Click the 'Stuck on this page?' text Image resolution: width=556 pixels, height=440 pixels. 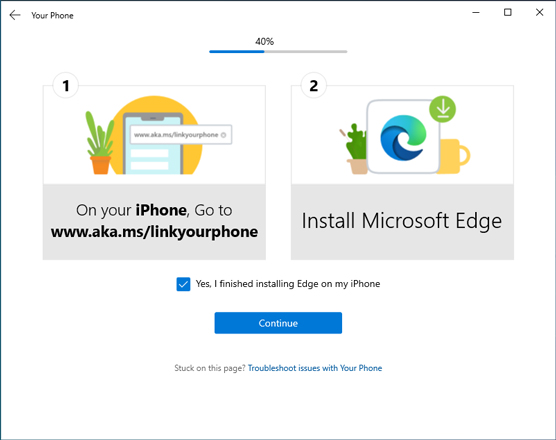coord(210,368)
